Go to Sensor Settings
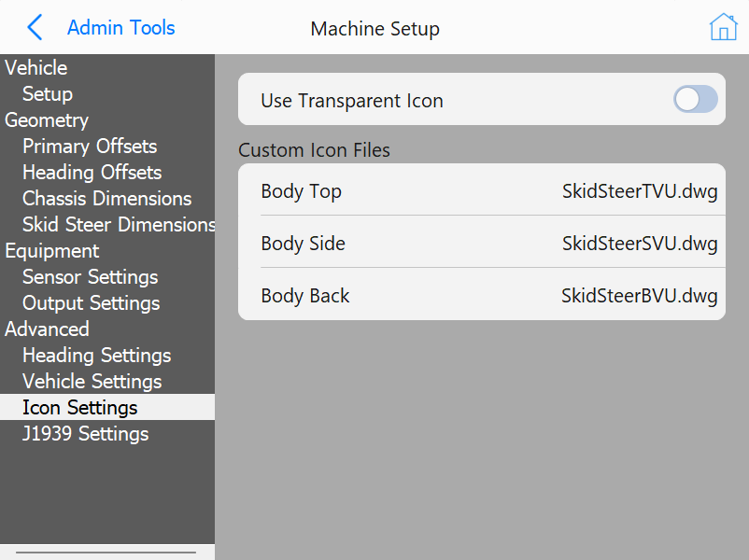749x560 pixels. 91,277
